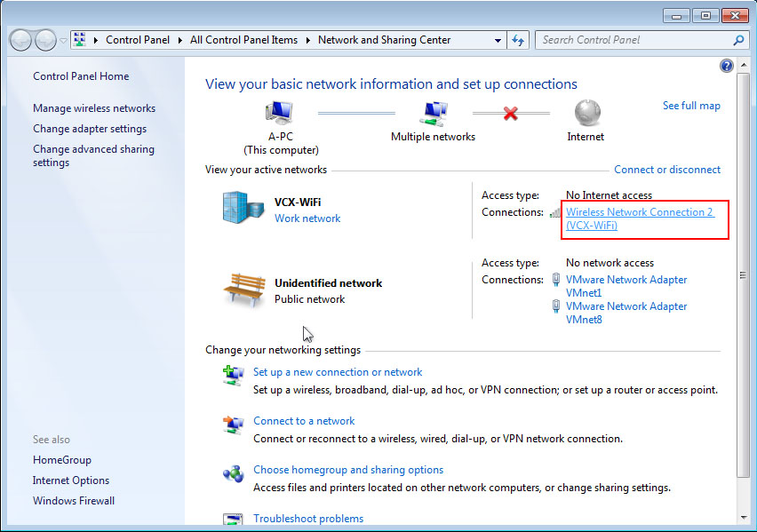Click the scrollbar down arrow

(743, 518)
